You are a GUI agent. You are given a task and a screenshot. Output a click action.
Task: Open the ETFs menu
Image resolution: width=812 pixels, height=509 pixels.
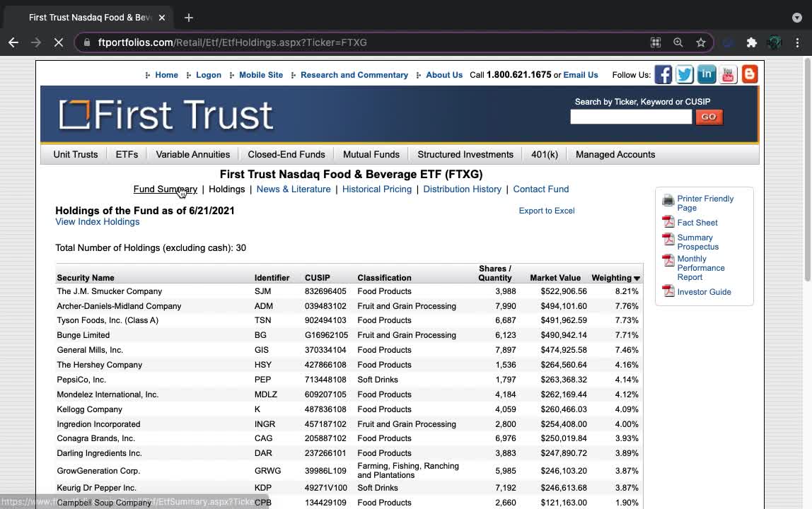point(127,154)
